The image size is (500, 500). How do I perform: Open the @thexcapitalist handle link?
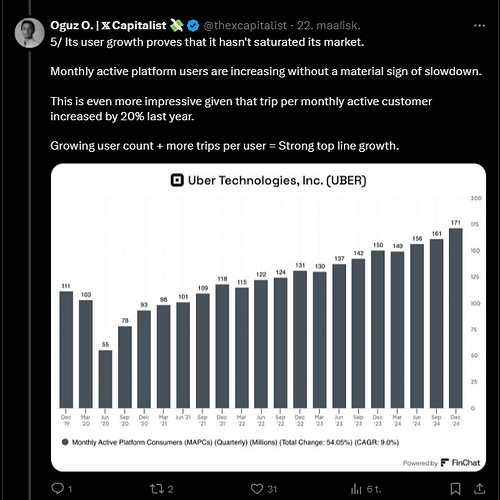pos(245,26)
